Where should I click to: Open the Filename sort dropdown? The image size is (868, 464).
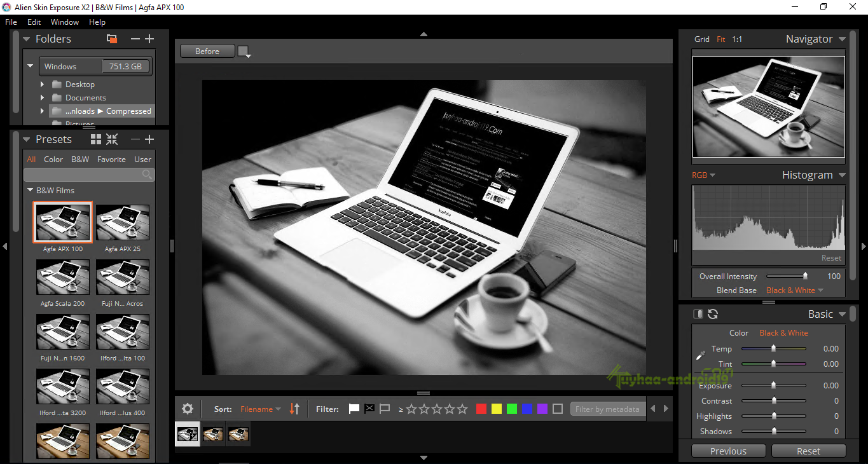[x=260, y=409]
